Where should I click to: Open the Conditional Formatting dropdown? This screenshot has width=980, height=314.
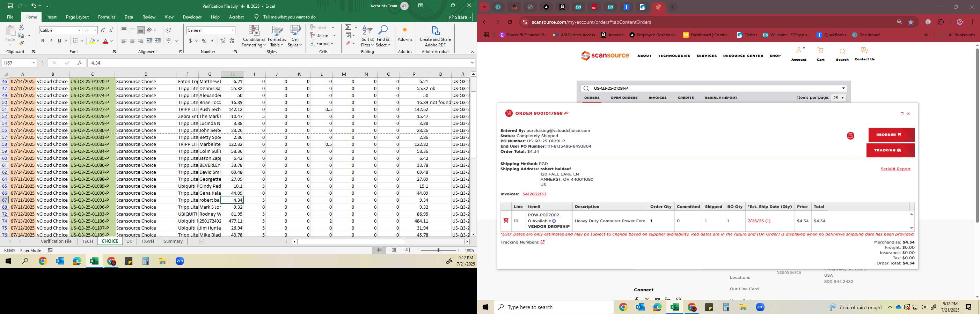[x=254, y=37]
